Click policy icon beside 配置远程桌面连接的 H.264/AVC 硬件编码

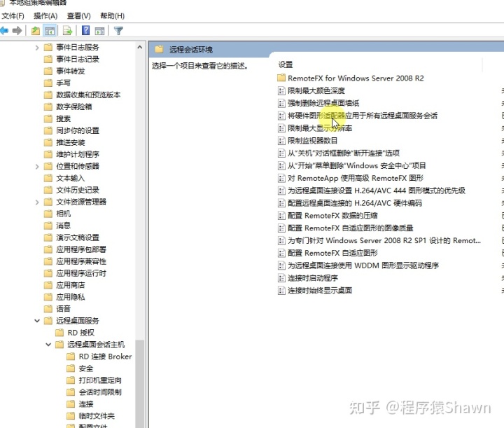coord(281,203)
